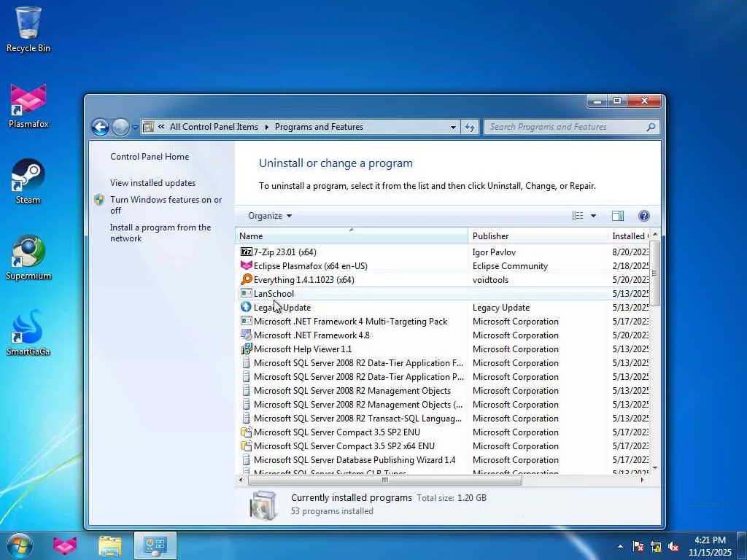The image size is (747, 560).
Task: Open the help question mark icon
Action: pos(643,216)
